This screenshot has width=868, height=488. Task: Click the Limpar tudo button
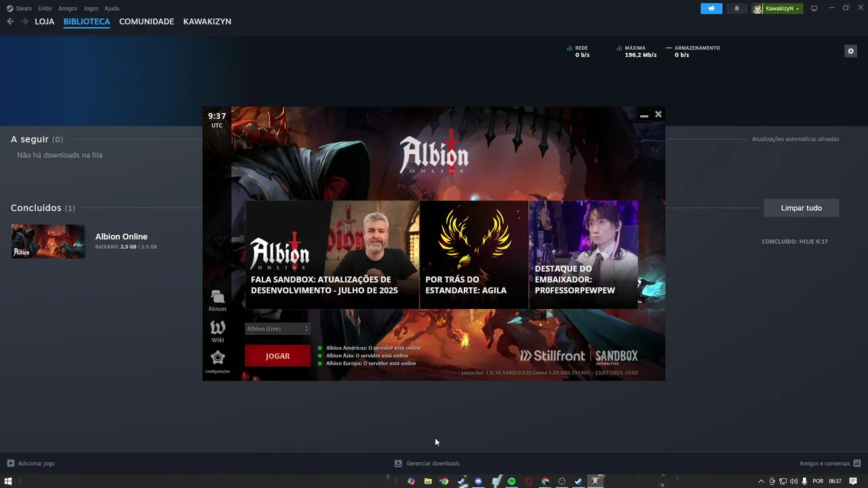801,208
